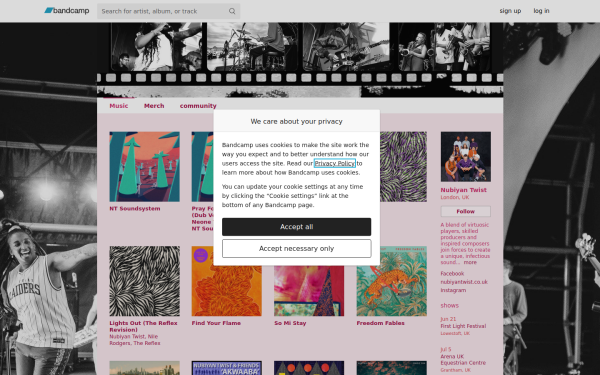This screenshot has height=375, width=600.
Task: Switch to the Merch tab
Action: tap(154, 106)
